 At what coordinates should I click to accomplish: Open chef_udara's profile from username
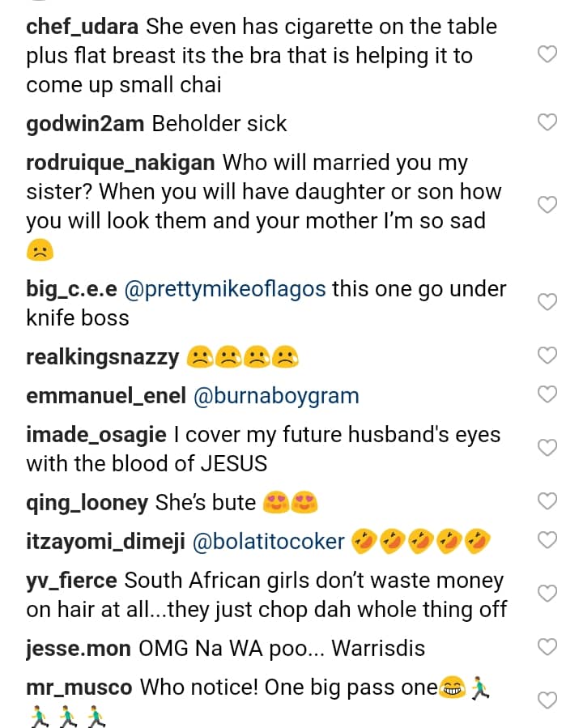(x=83, y=27)
